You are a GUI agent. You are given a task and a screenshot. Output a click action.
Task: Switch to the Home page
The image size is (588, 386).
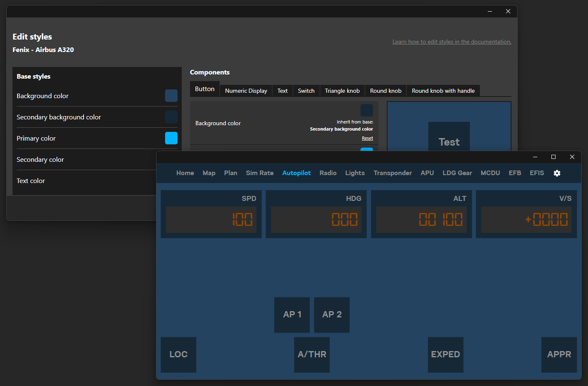click(x=185, y=173)
